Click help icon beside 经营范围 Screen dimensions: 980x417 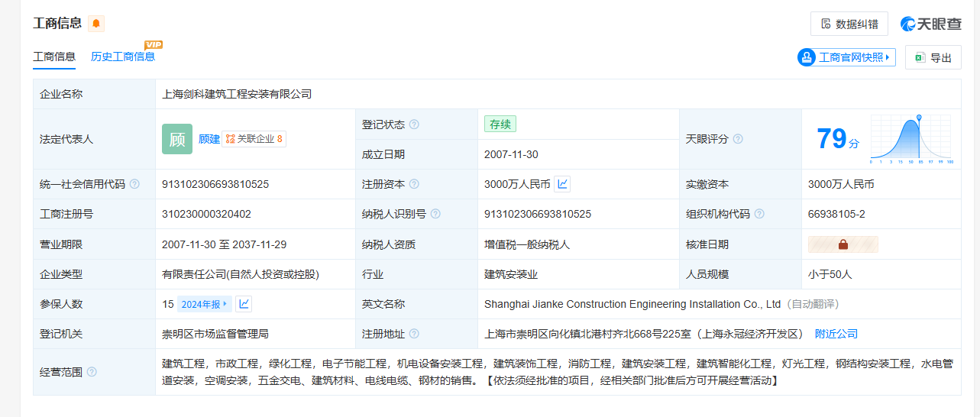point(92,372)
